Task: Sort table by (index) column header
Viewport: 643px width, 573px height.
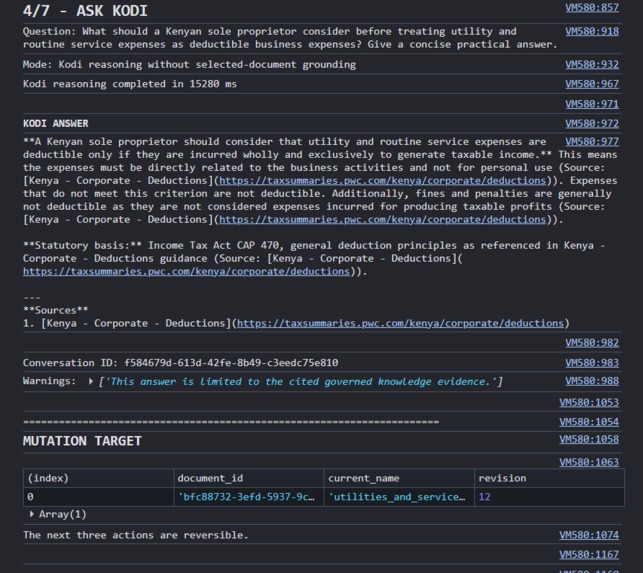Action: pos(98,478)
